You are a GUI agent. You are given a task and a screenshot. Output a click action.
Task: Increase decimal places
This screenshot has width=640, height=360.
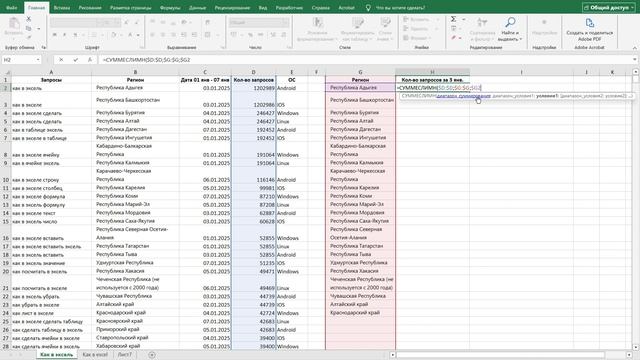tap(273, 35)
